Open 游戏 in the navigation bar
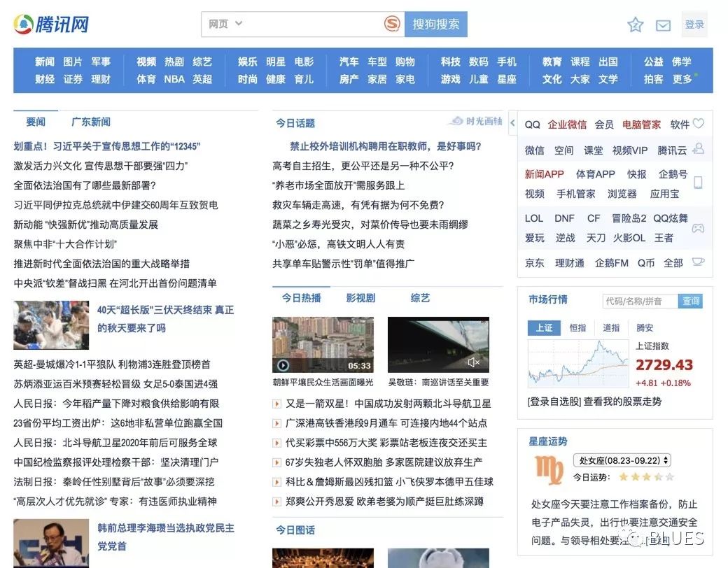The height and width of the screenshot is (568, 728). point(450,79)
